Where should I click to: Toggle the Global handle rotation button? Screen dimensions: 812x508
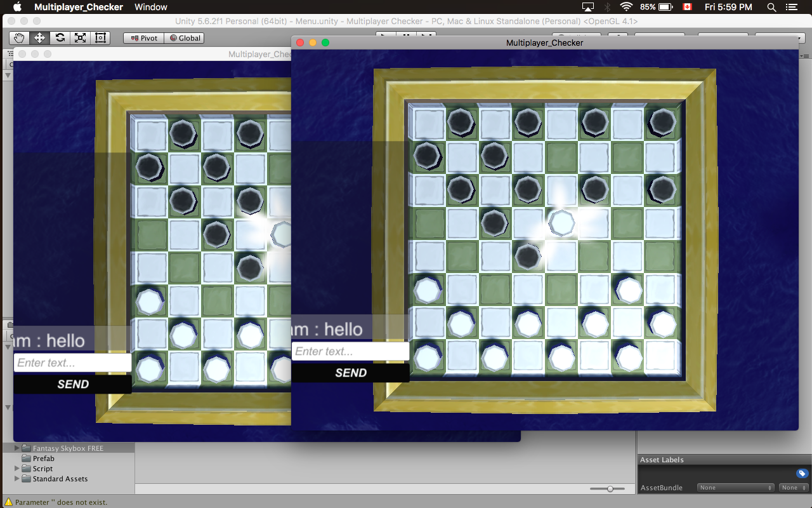(x=184, y=38)
